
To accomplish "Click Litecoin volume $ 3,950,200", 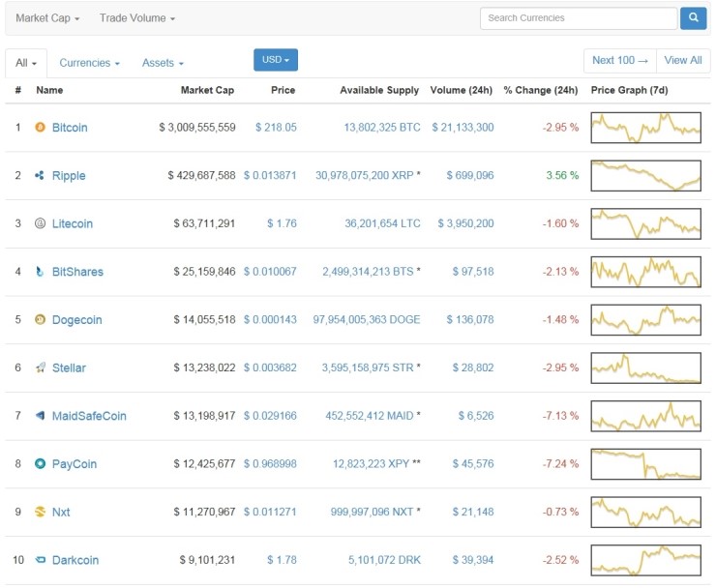I will [465, 223].
